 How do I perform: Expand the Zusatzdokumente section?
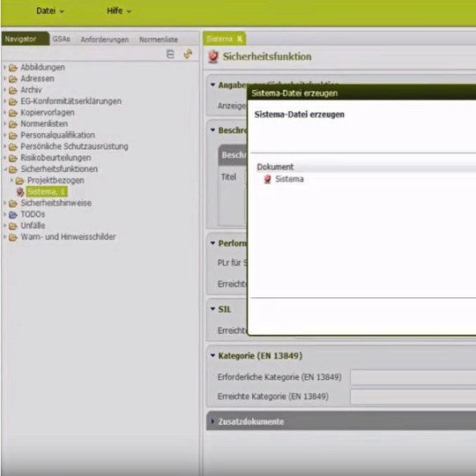coord(212,421)
